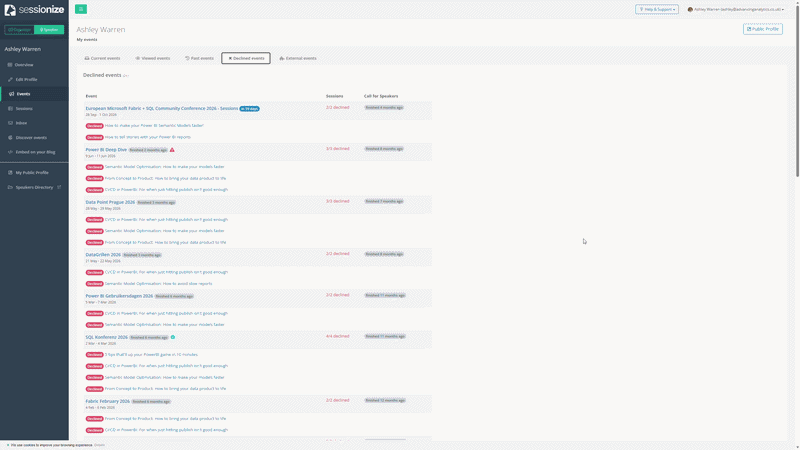Select the Declined events tab
This screenshot has width=800, height=450.
click(246, 58)
